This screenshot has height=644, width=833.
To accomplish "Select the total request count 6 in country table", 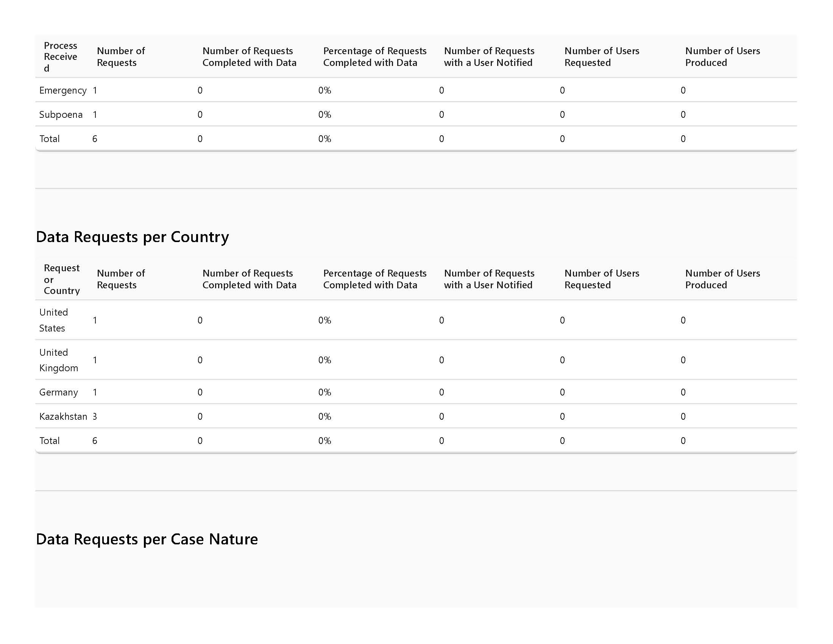I will tap(95, 441).
